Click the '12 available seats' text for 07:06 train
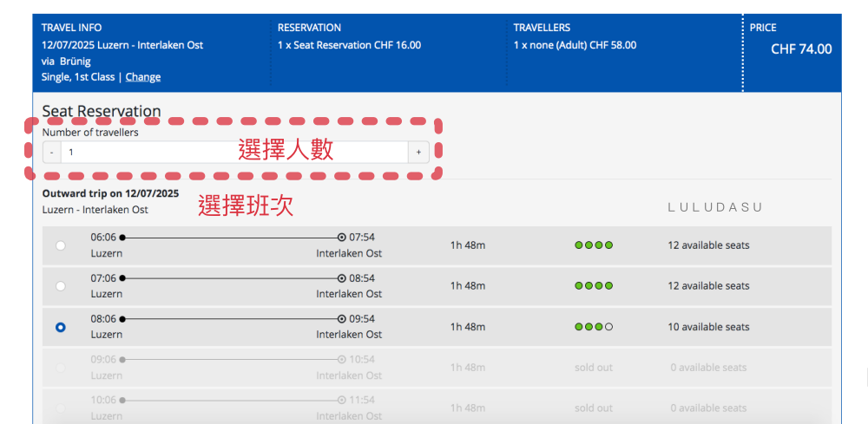 (708, 286)
